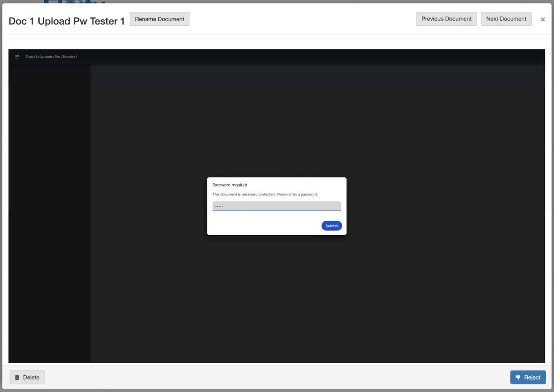
Task: Close the document modal with the X
Action: pyautogui.click(x=543, y=19)
